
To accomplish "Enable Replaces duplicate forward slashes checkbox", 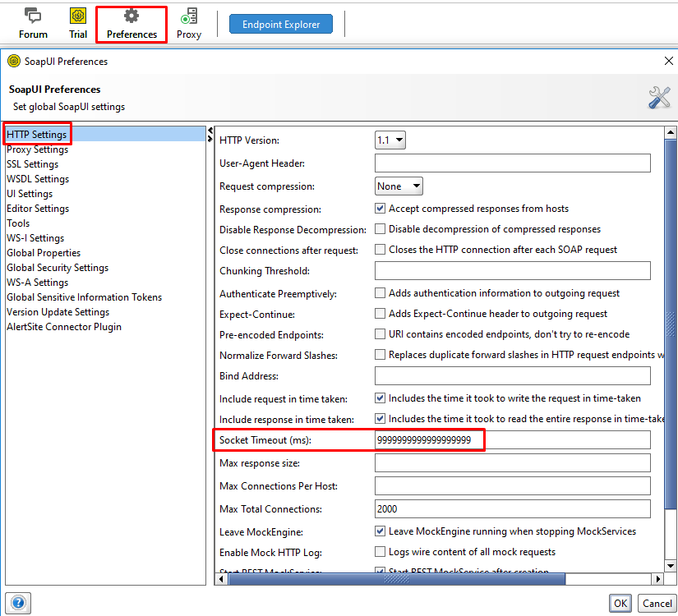I will click(x=380, y=355).
